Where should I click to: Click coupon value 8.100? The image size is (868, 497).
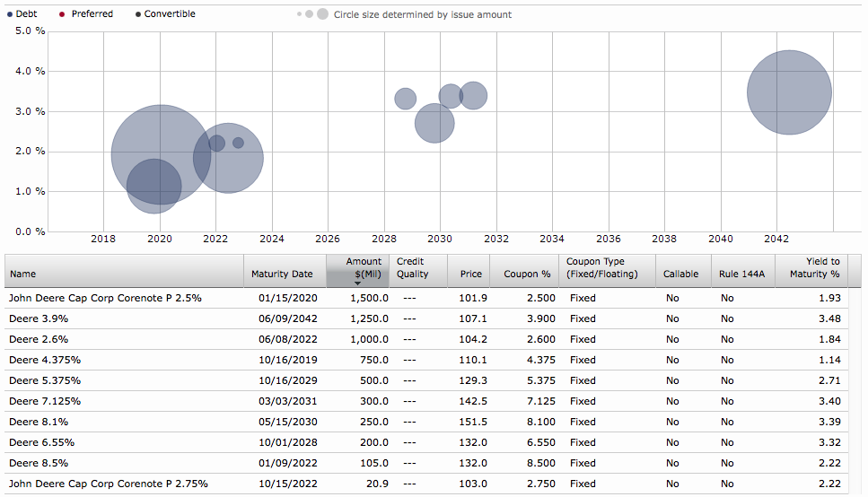(x=541, y=422)
